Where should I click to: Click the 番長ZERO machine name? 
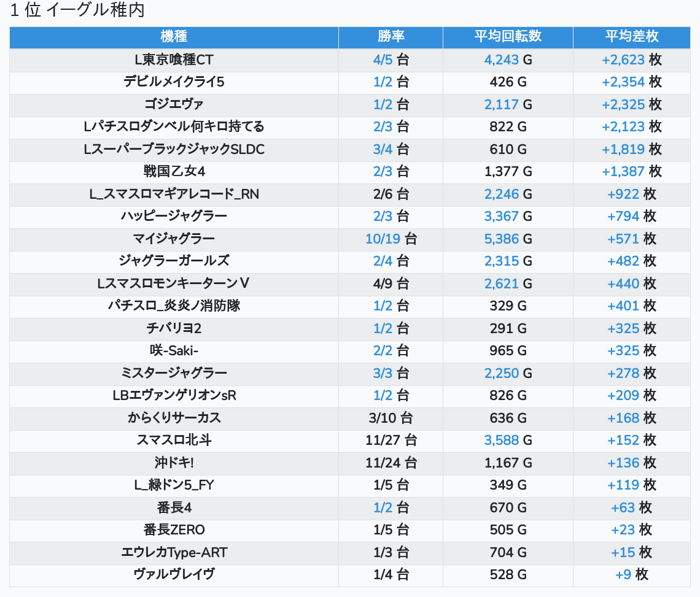[174, 530]
